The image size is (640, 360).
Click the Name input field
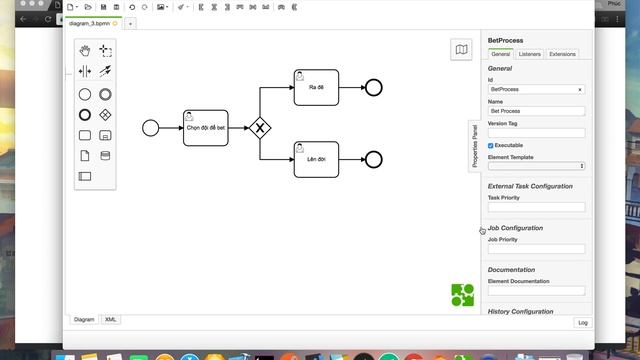pos(536,111)
